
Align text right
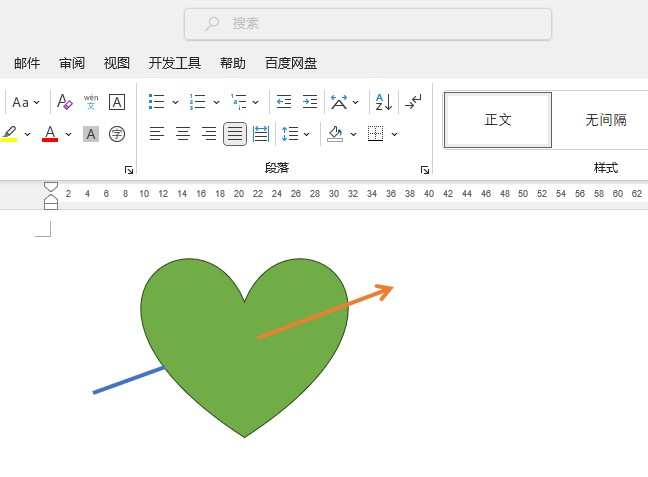point(209,134)
